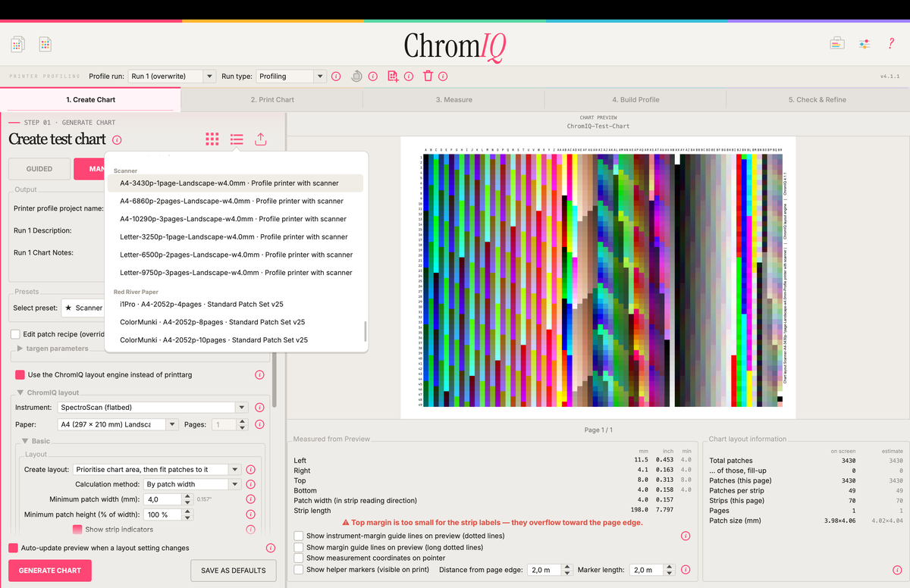Click info icon beside Create test chart heading
The height and width of the screenshot is (588, 910).
117,139
